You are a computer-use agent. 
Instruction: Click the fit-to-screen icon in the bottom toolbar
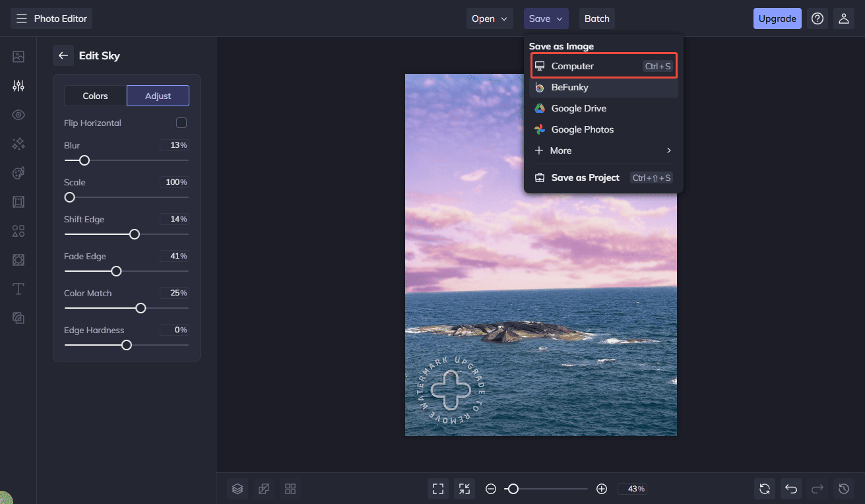pos(437,489)
